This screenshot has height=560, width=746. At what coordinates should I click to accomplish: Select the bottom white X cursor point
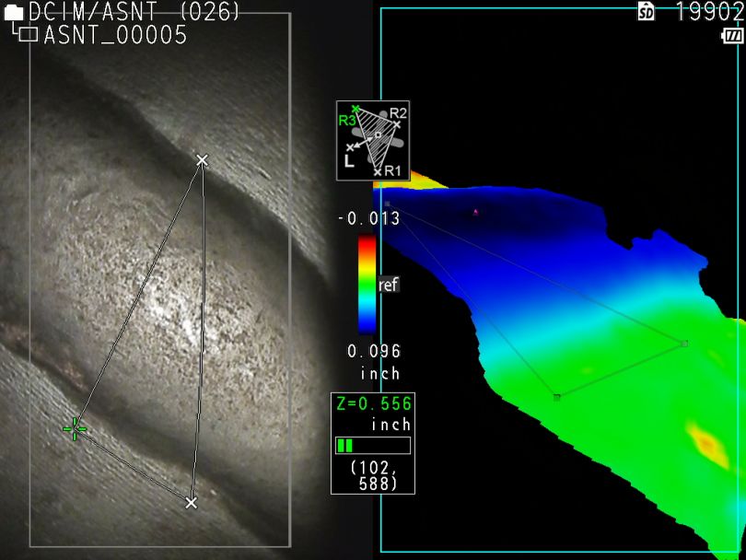(x=191, y=503)
